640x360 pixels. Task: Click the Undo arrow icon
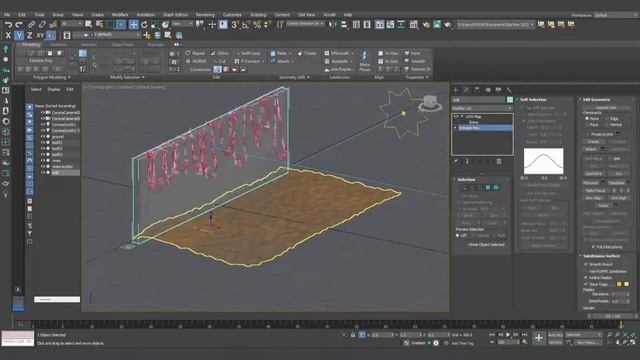8,25
